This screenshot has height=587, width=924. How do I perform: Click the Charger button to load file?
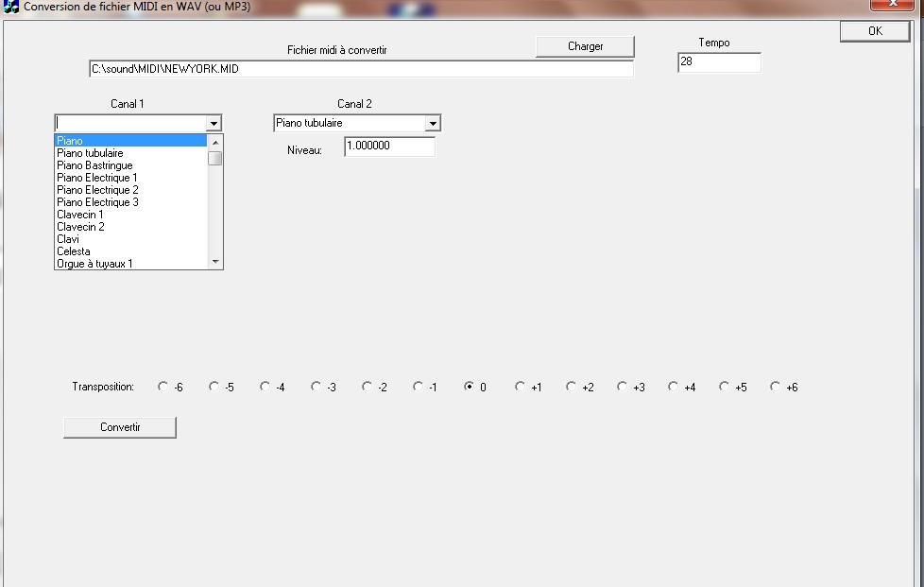click(x=585, y=46)
